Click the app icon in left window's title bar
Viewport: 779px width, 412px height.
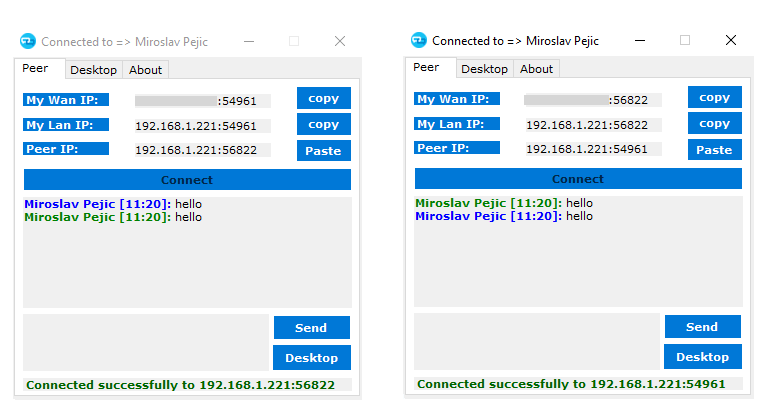28,41
